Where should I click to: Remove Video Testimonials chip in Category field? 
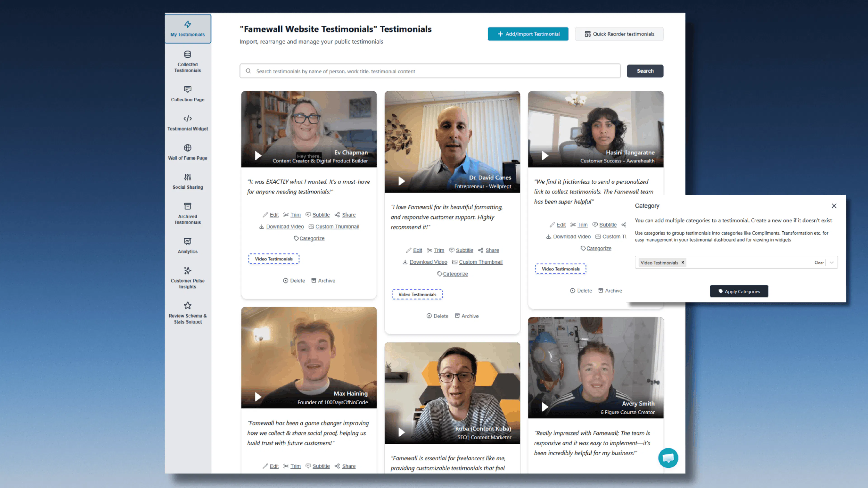coord(683,262)
